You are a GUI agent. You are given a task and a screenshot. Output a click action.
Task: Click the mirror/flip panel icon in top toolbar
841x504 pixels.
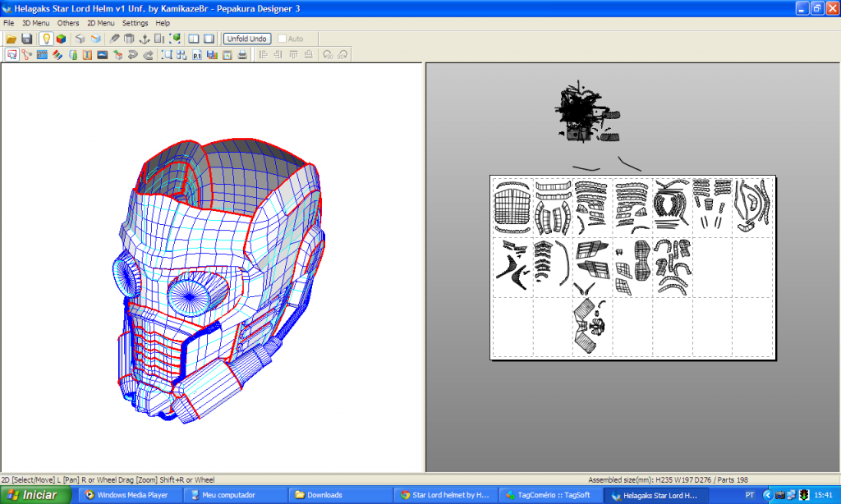(159, 39)
